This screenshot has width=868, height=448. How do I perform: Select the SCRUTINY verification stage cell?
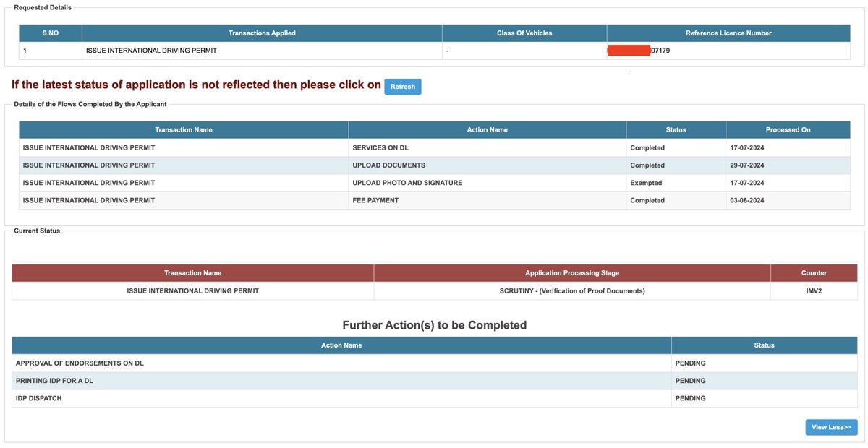click(572, 290)
